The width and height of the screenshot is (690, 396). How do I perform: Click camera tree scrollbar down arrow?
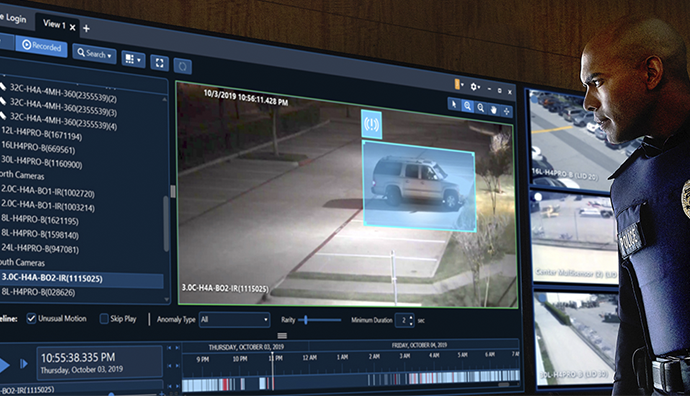tap(166, 299)
